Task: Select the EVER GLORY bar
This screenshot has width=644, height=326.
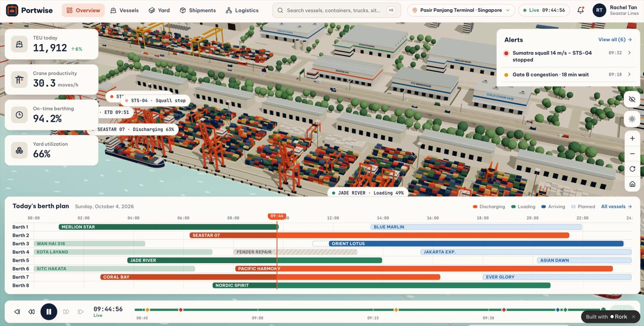Action: click(557, 277)
